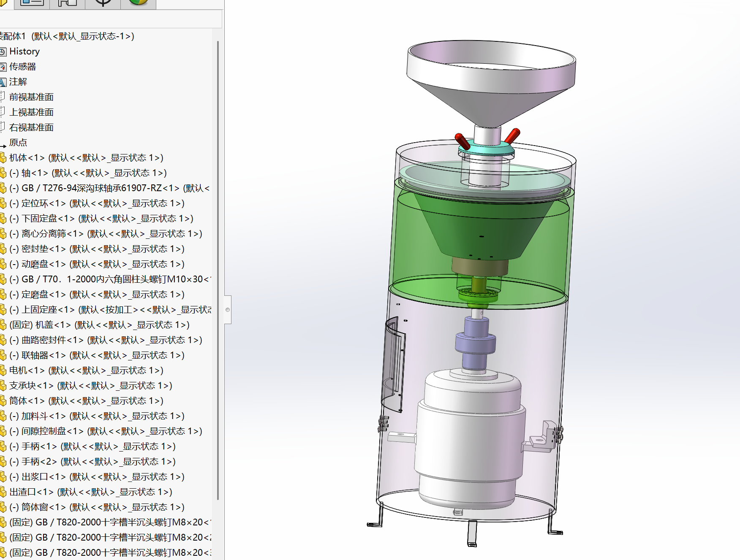Select the 离心分离筛<1> component
This screenshot has height=560, width=740.
coord(106,234)
